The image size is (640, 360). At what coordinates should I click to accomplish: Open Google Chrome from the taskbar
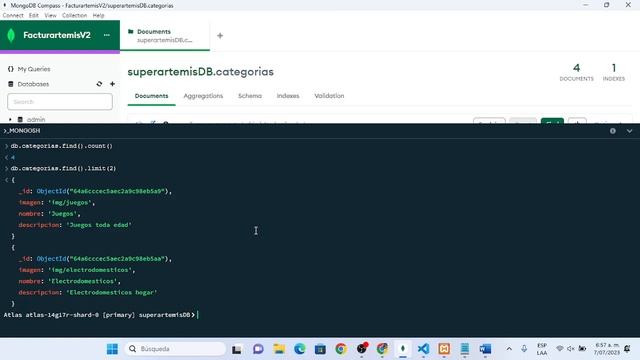[x=341, y=349]
